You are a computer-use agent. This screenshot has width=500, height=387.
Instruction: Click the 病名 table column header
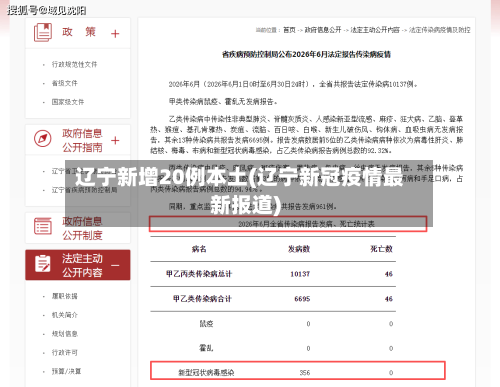[x=199, y=249]
